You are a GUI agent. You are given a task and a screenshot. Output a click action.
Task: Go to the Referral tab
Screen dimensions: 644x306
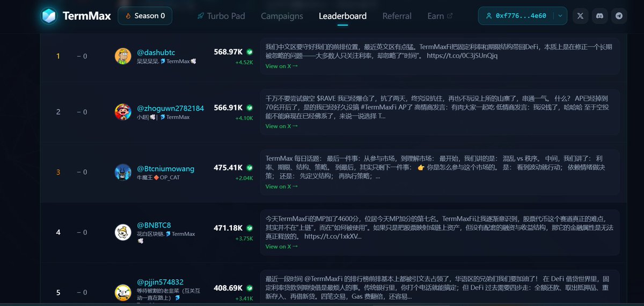coord(397,16)
